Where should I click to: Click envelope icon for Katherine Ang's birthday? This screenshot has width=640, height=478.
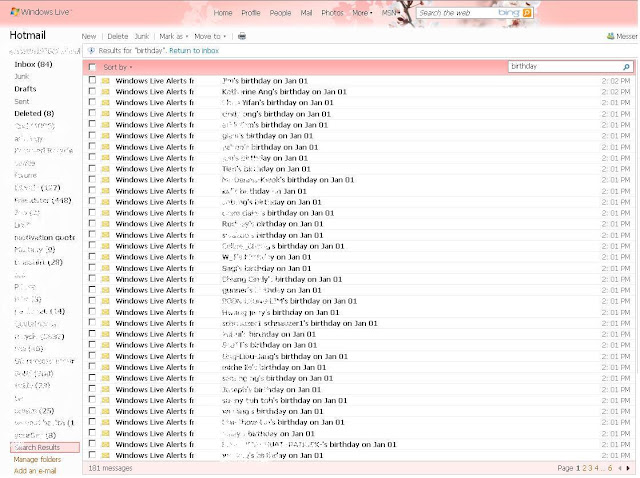[x=105, y=92]
